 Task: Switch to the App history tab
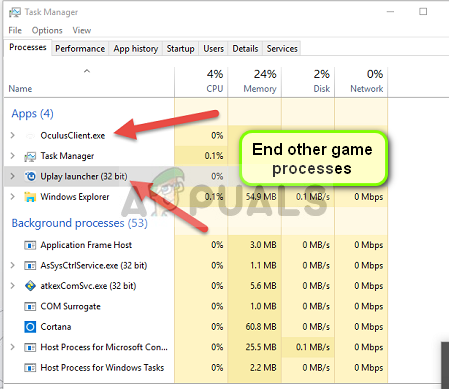click(x=136, y=49)
